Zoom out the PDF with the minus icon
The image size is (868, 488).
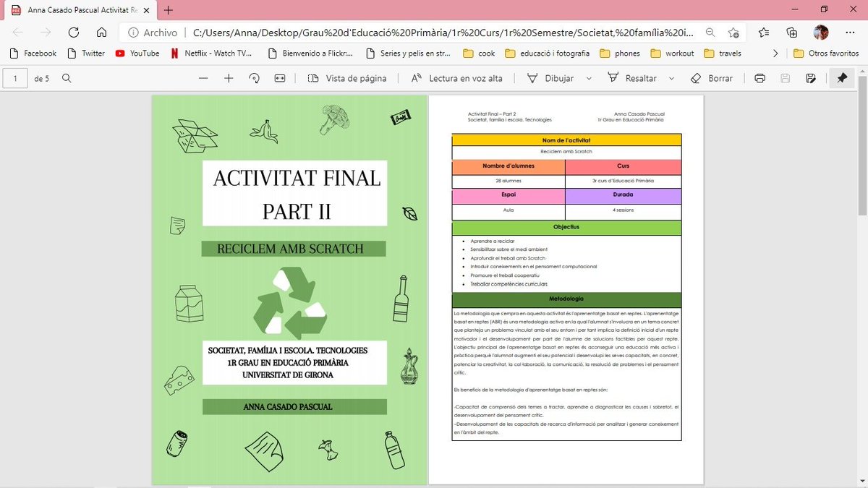tap(203, 78)
